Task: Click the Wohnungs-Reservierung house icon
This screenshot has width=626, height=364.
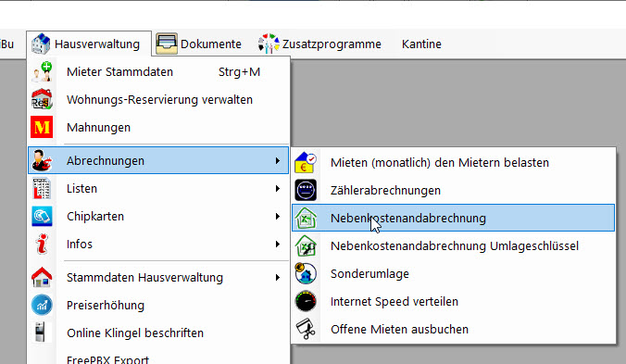Action: [x=42, y=99]
